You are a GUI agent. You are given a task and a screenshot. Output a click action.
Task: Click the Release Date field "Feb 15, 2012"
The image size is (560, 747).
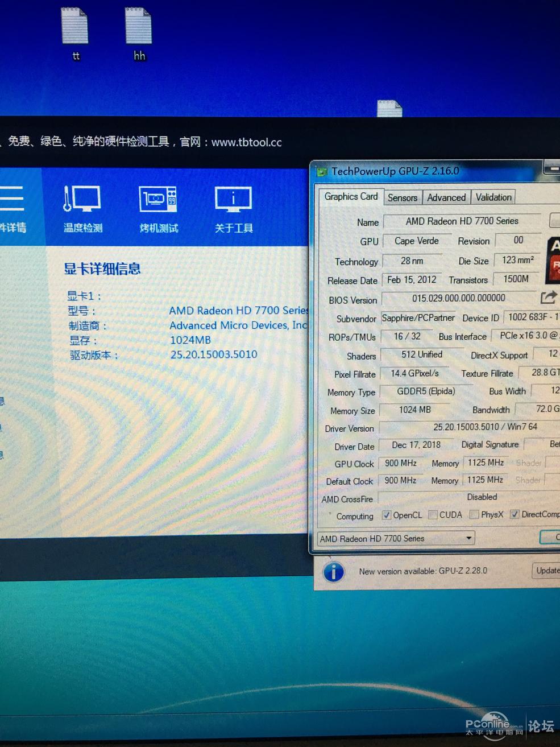(x=412, y=279)
